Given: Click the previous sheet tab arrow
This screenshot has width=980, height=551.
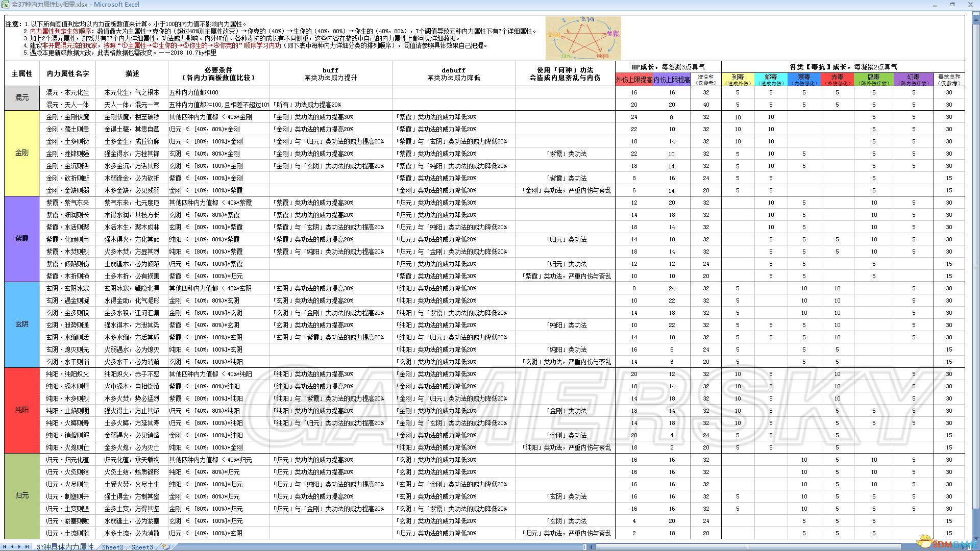Looking at the screenshot, I should pyautogui.click(x=13, y=546).
